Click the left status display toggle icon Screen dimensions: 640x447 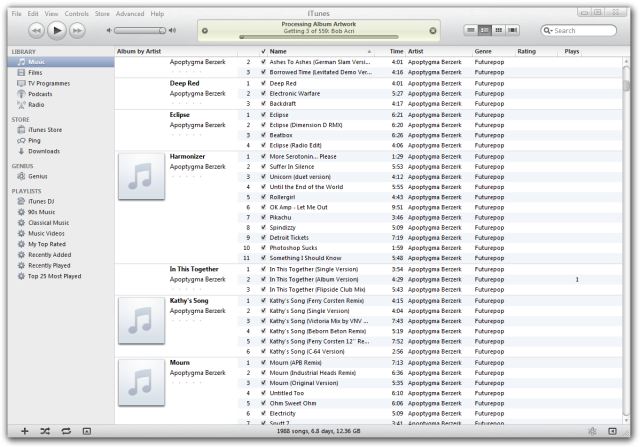point(205,31)
